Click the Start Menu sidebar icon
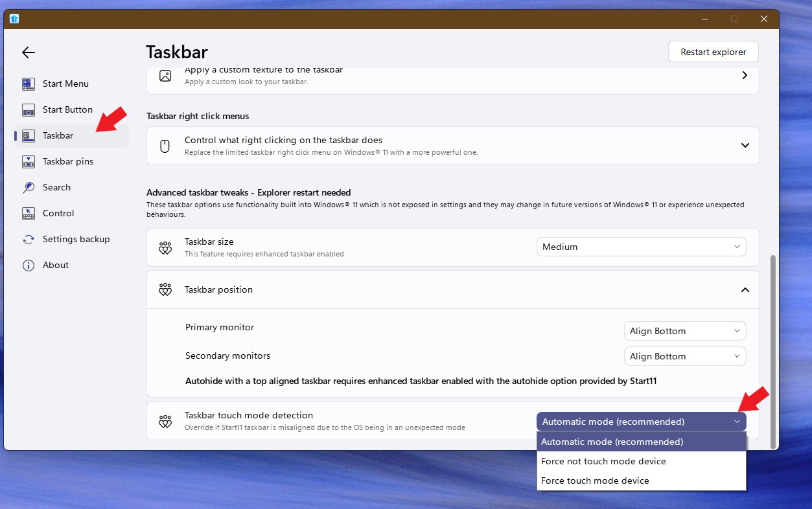Screen dimensions: 812x509 point(29,84)
